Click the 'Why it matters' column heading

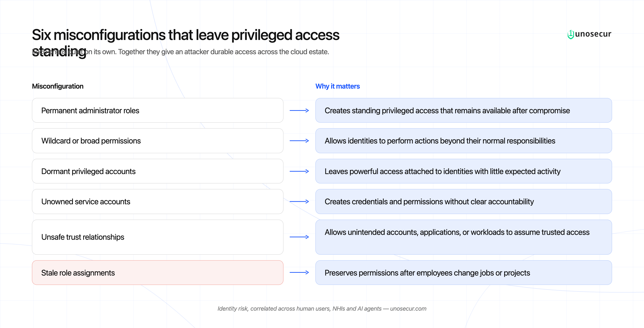coord(337,86)
